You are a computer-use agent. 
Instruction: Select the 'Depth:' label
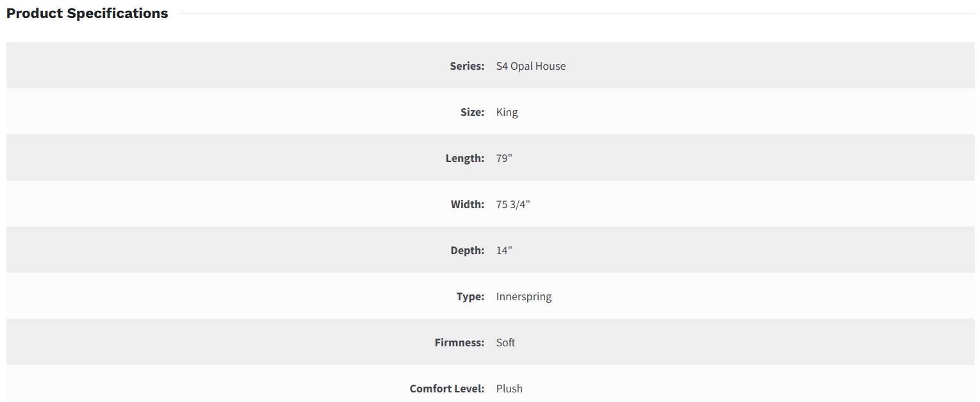[467, 250]
